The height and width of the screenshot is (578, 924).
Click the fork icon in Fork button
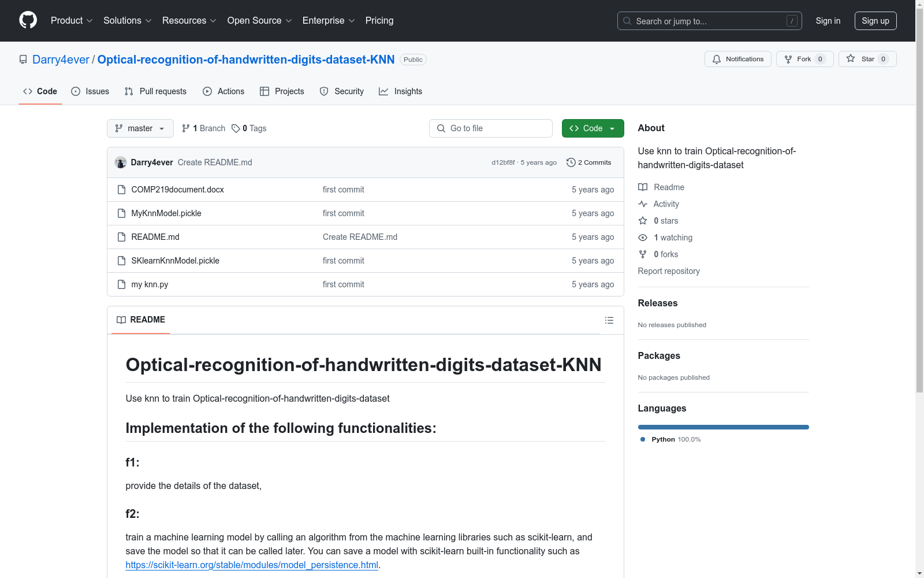[x=788, y=59]
